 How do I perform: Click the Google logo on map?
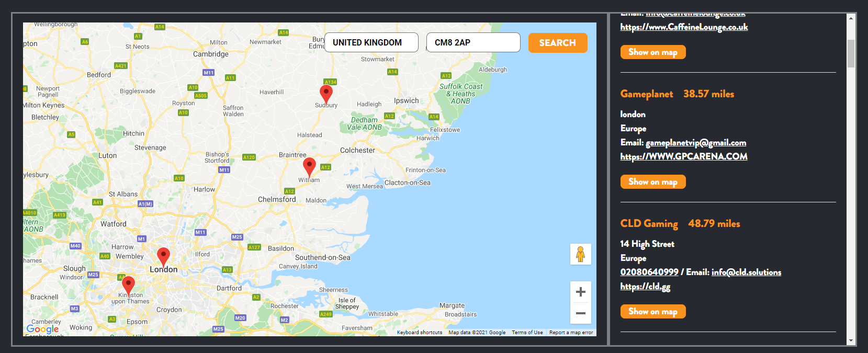pyautogui.click(x=42, y=329)
